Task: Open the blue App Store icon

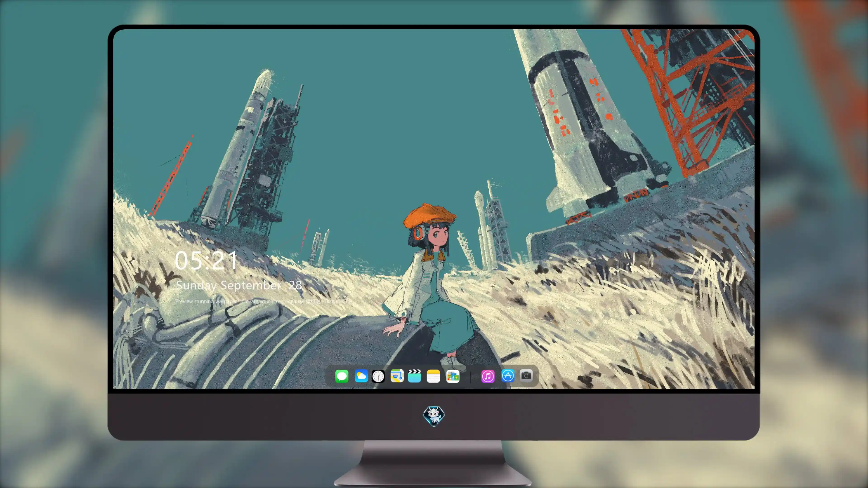Action: [x=508, y=375]
